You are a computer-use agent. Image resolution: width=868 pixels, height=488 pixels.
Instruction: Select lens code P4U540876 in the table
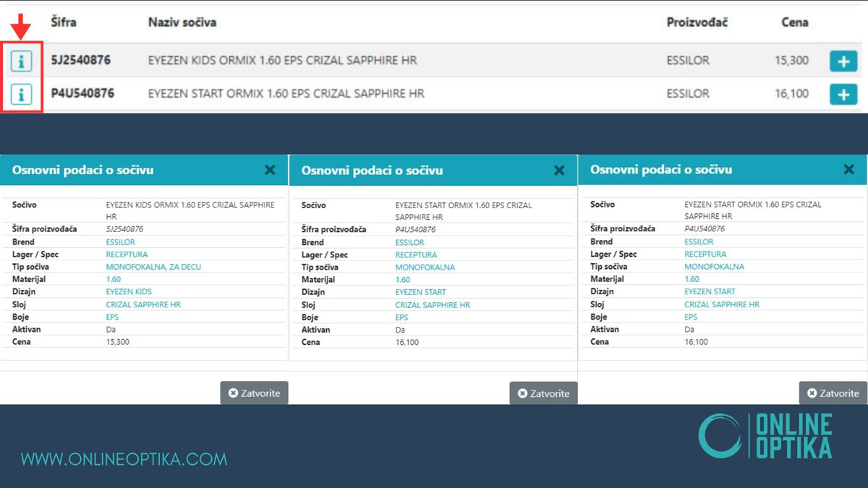coord(82,93)
